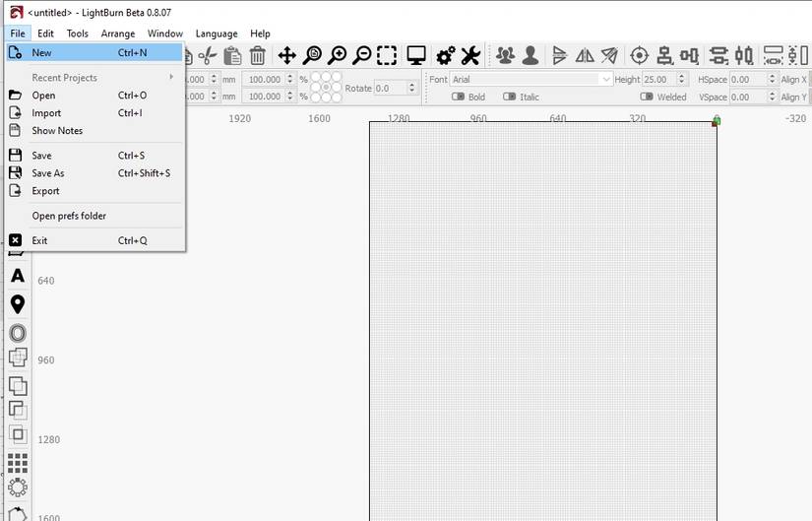Screen dimensions: 812x521
Task: Toggle the Bold switch
Action: coord(458,97)
